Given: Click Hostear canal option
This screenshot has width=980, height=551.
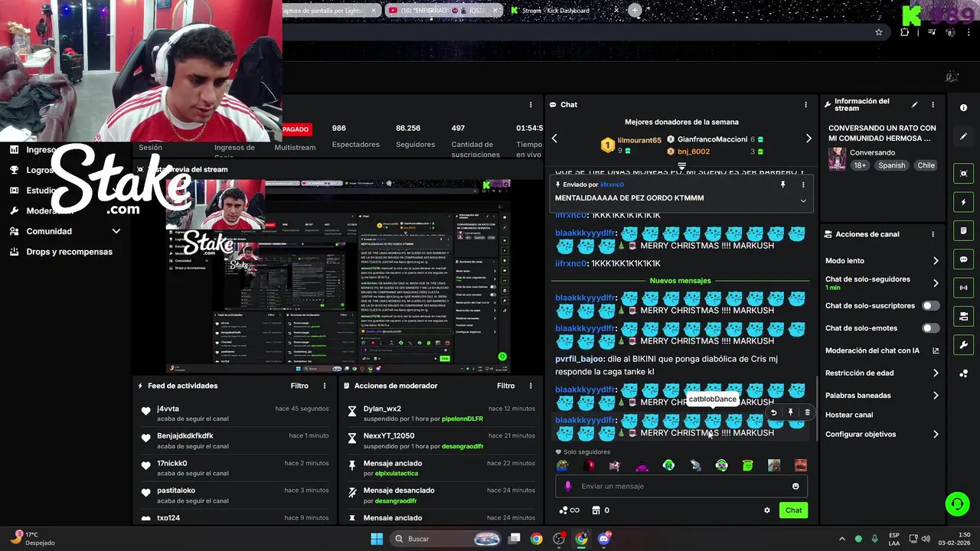Looking at the screenshot, I should [x=849, y=415].
